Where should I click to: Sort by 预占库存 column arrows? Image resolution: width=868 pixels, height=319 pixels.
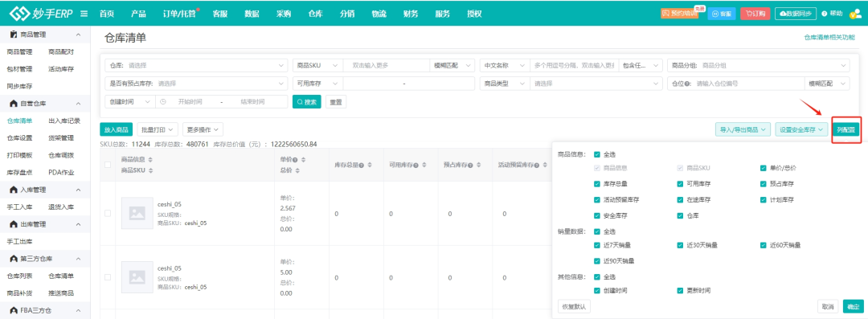tap(479, 165)
